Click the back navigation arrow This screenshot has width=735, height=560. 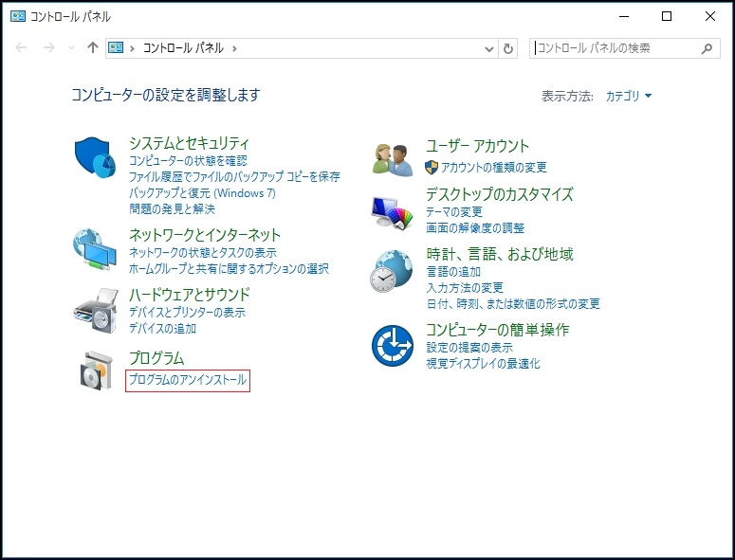21,47
